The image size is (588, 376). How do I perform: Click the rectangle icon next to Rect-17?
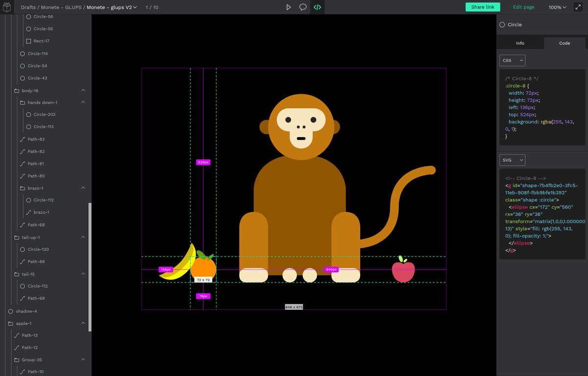point(28,41)
